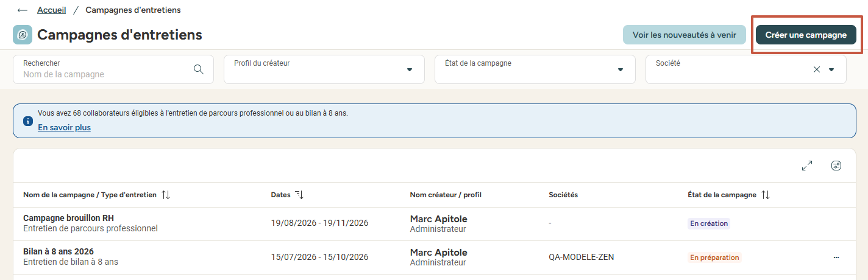
Task: Click the En préparation status badge
Action: (x=714, y=257)
